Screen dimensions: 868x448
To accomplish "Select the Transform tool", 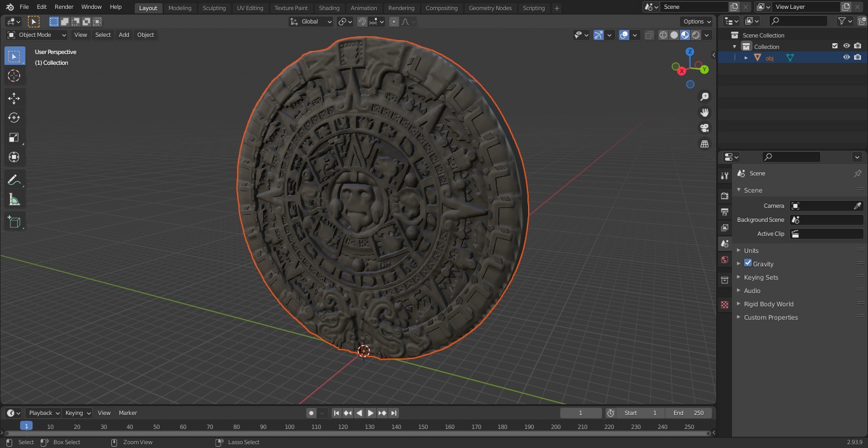I will (14, 157).
